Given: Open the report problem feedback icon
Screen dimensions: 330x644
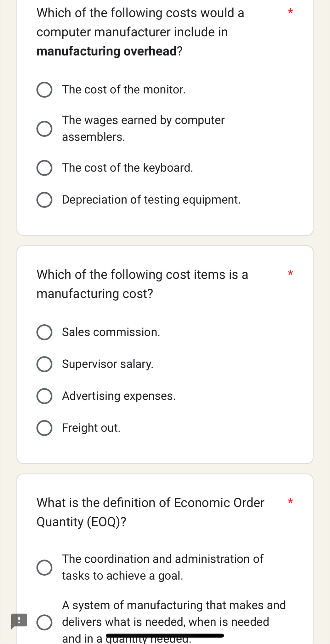Looking at the screenshot, I should 19,621.
